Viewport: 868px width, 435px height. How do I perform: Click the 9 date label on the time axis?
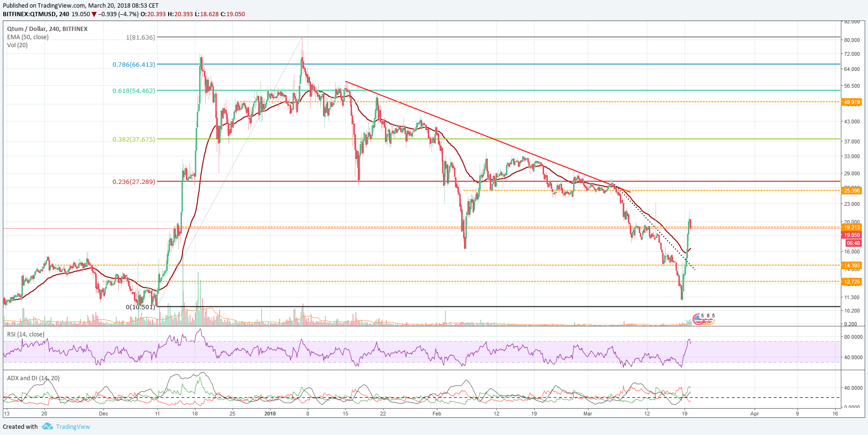797,414
